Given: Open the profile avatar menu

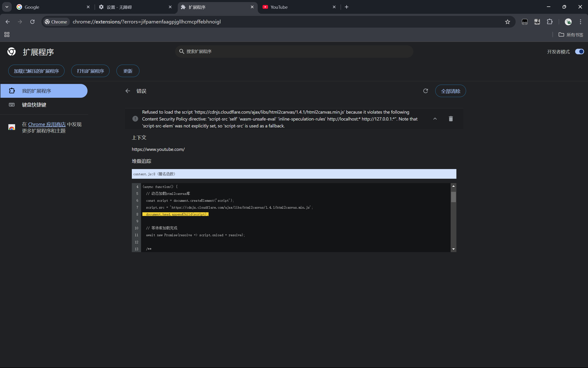Looking at the screenshot, I should pos(568,22).
